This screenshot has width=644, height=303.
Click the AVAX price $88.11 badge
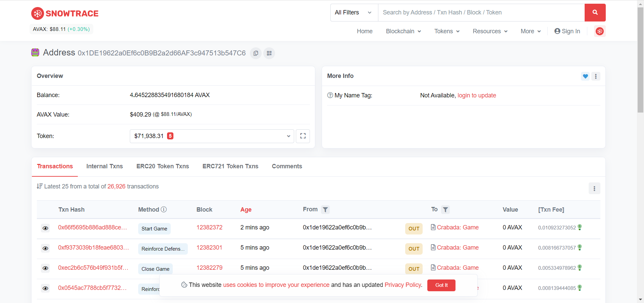click(61, 29)
